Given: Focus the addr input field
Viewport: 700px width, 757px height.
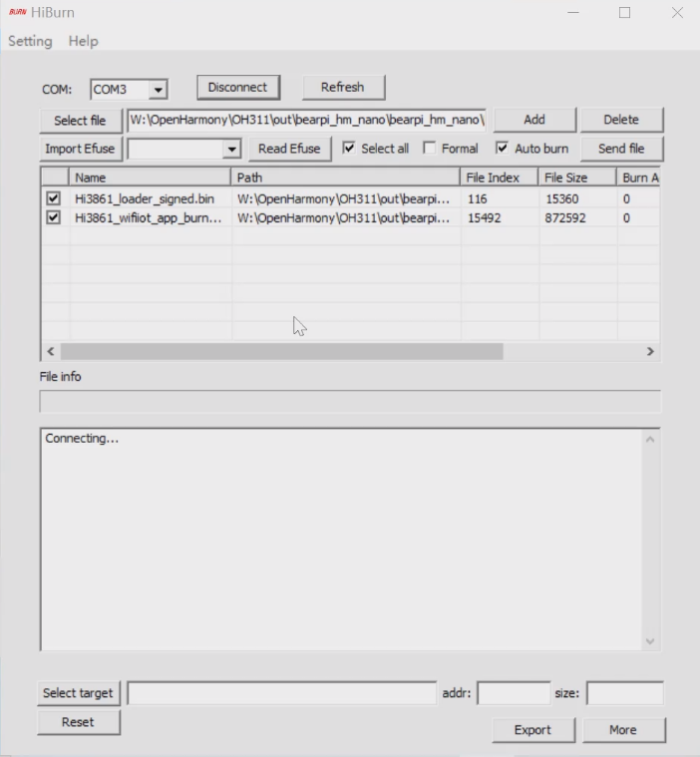Looking at the screenshot, I should [x=514, y=693].
